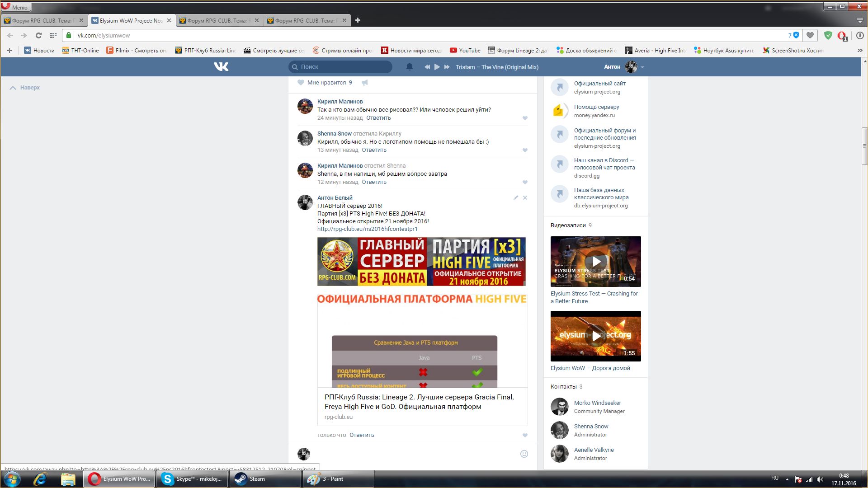Expand the bookmarks bar overflow chevron

859,51
